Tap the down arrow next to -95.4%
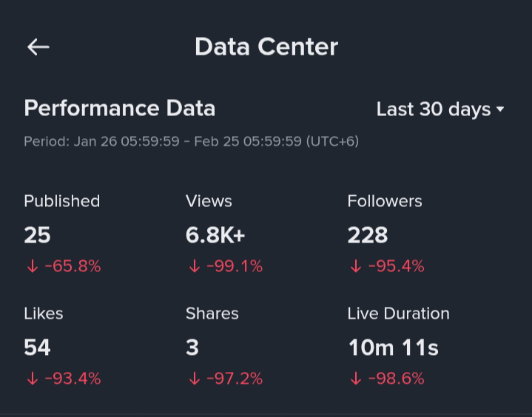The height and width of the screenshot is (417, 532). pos(356,267)
